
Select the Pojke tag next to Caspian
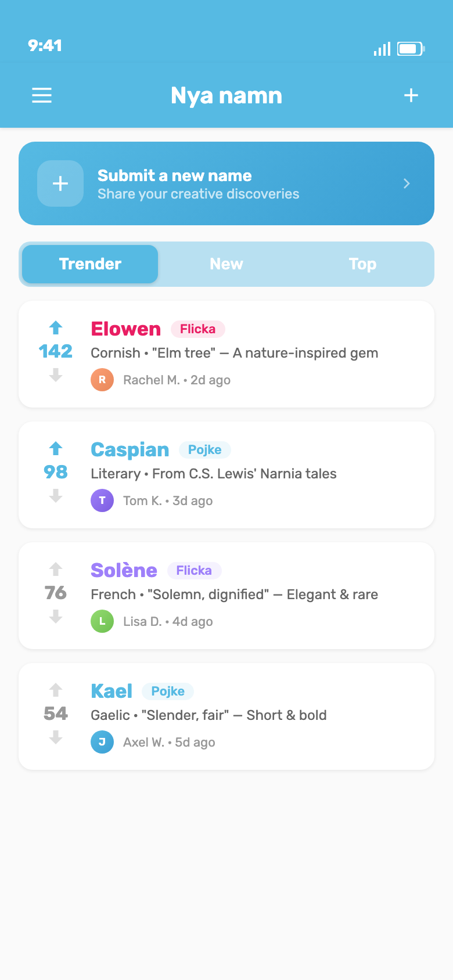204,450
